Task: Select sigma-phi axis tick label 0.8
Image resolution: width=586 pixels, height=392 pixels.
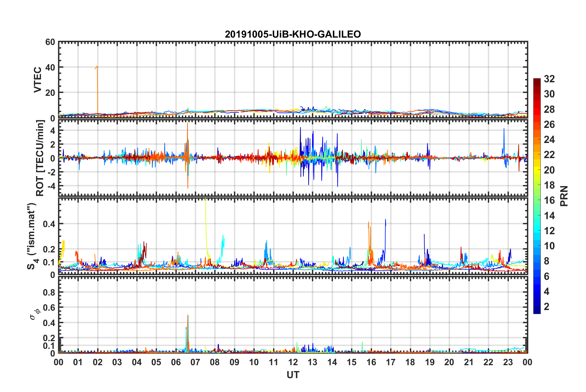Action: pyautogui.click(x=49, y=292)
